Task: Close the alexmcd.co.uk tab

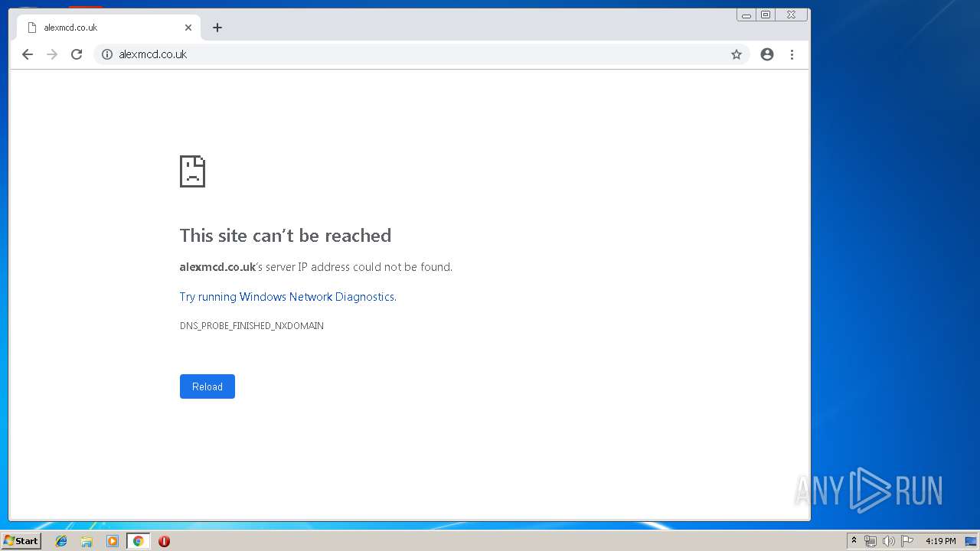Action: pyautogui.click(x=188, y=28)
